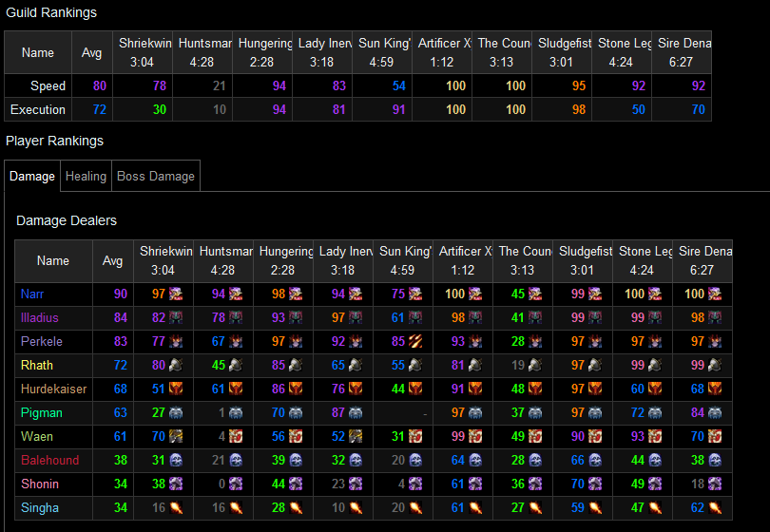
Task: Open player Narr's profile link
Action: (x=32, y=294)
